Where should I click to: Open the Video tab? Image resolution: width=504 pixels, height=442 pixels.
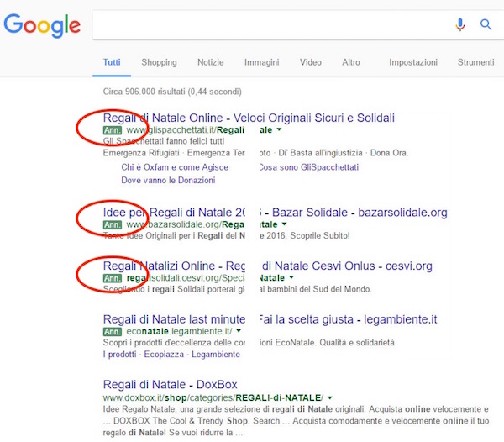(311, 62)
